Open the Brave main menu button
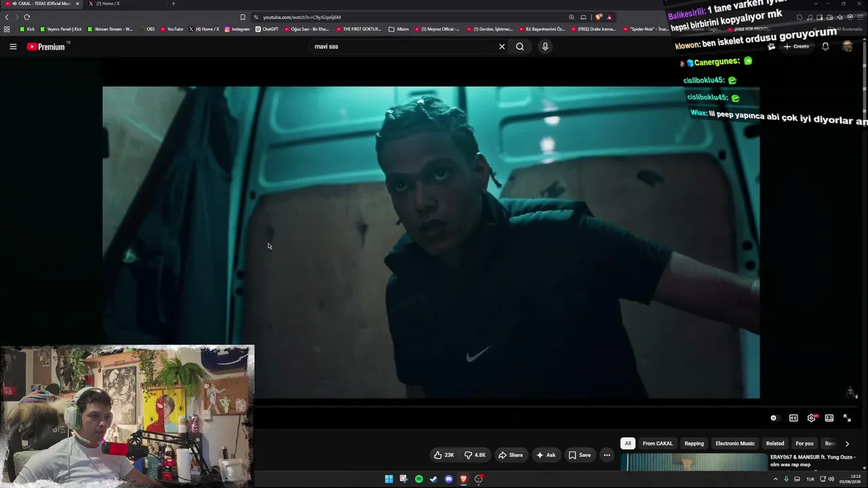Screen dimensions: 868x488 coord(860,17)
